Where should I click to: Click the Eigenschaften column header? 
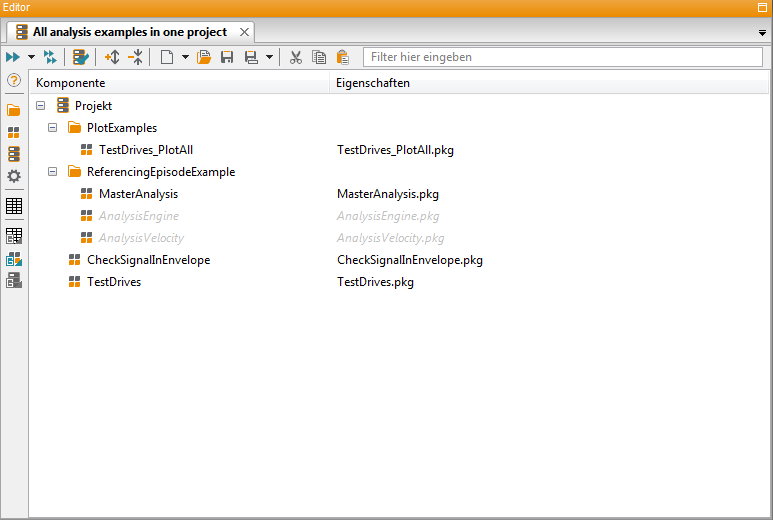click(x=549, y=83)
